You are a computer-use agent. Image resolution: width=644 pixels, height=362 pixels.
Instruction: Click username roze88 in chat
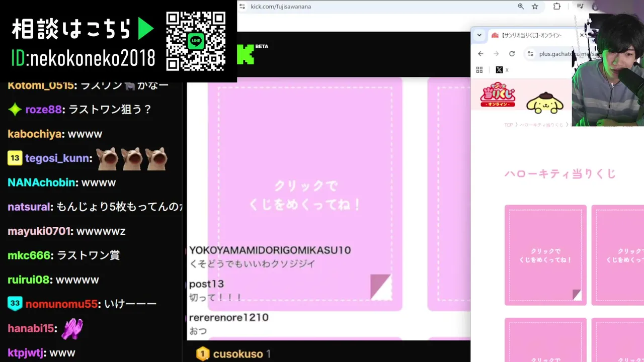[x=43, y=110]
